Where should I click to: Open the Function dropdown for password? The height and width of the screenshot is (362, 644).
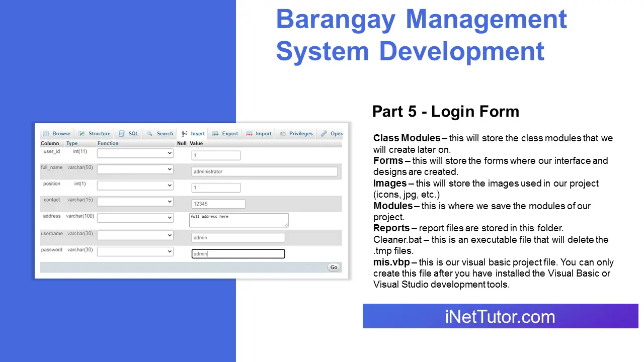[135, 251]
